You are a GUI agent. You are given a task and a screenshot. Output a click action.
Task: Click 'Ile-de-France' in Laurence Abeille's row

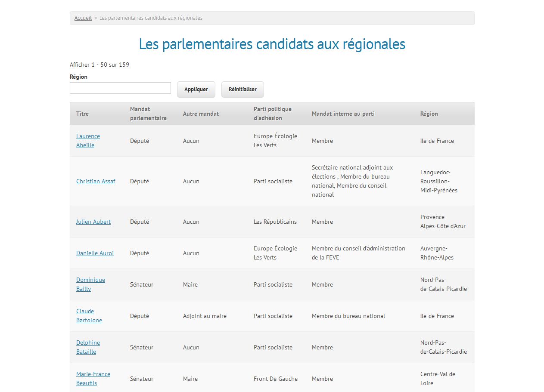[437, 141]
